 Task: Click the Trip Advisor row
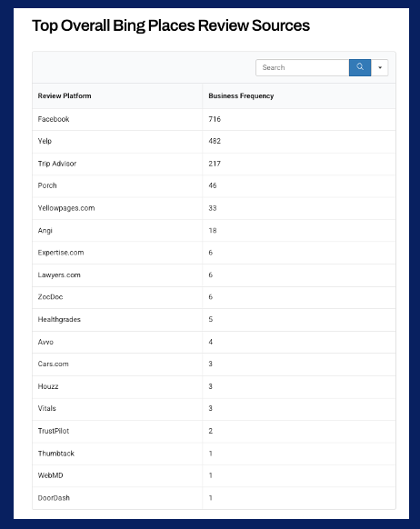pos(214,164)
